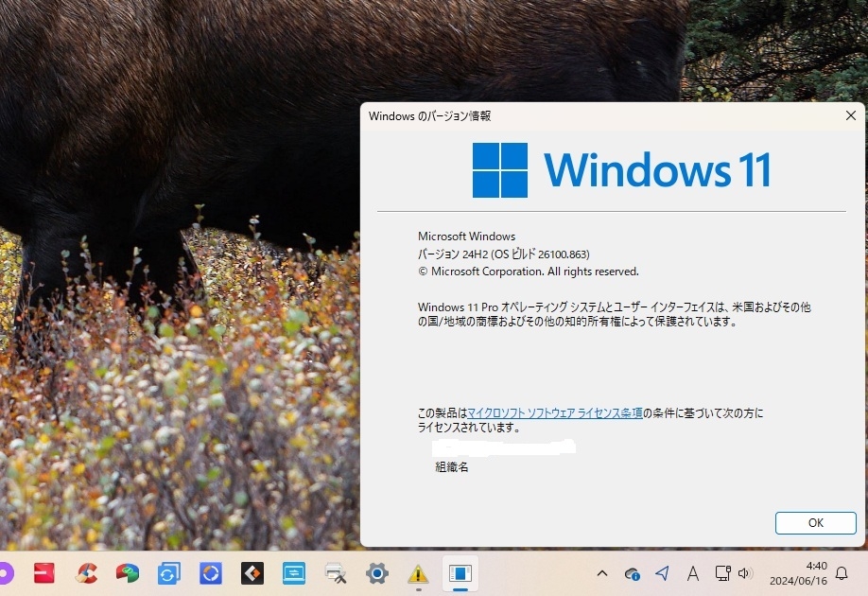
Task: Open the red square app in taskbar
Action: pos(44,573)
